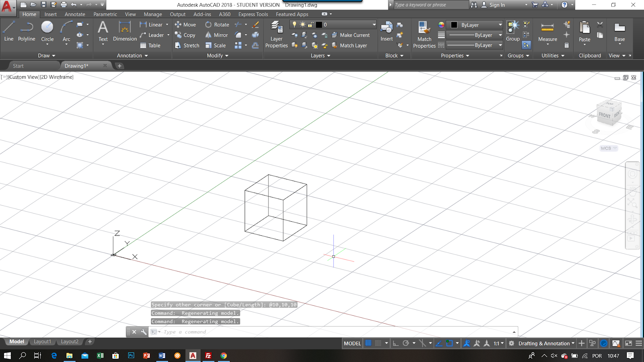Toggle polar tracking in status bar
The width and height of the screenshot is (644, 362).
pos(406,343)
